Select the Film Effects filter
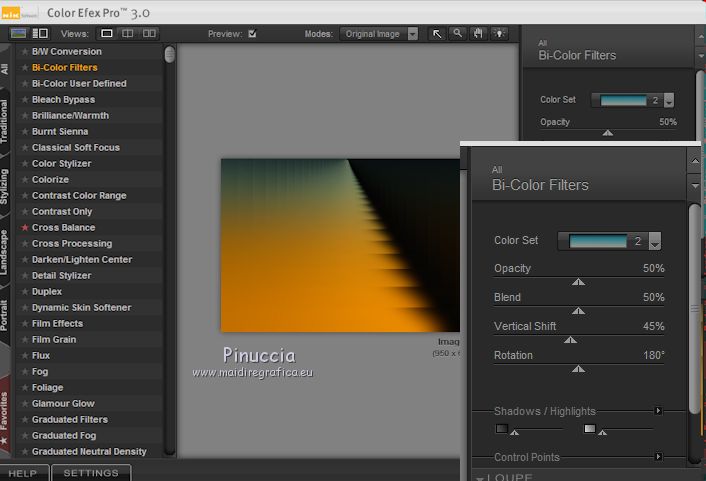The image size is (706, 481). pos(57,323)
